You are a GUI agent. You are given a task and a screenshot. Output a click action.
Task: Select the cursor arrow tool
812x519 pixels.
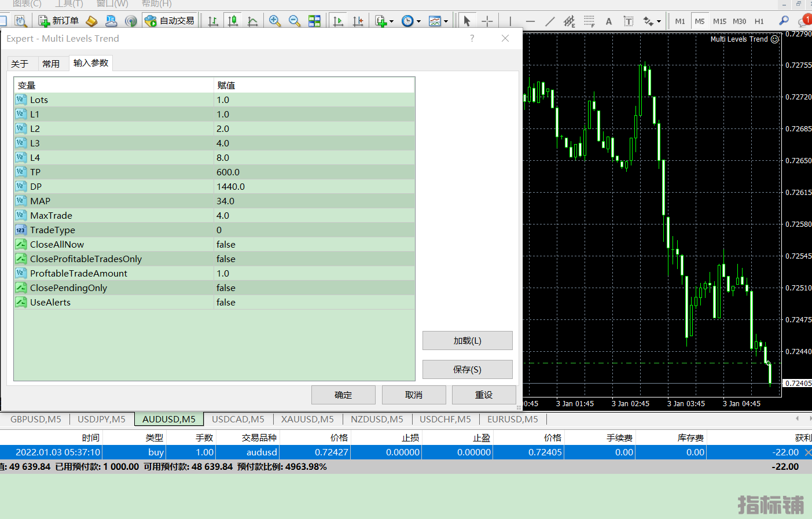coord(467,21)
